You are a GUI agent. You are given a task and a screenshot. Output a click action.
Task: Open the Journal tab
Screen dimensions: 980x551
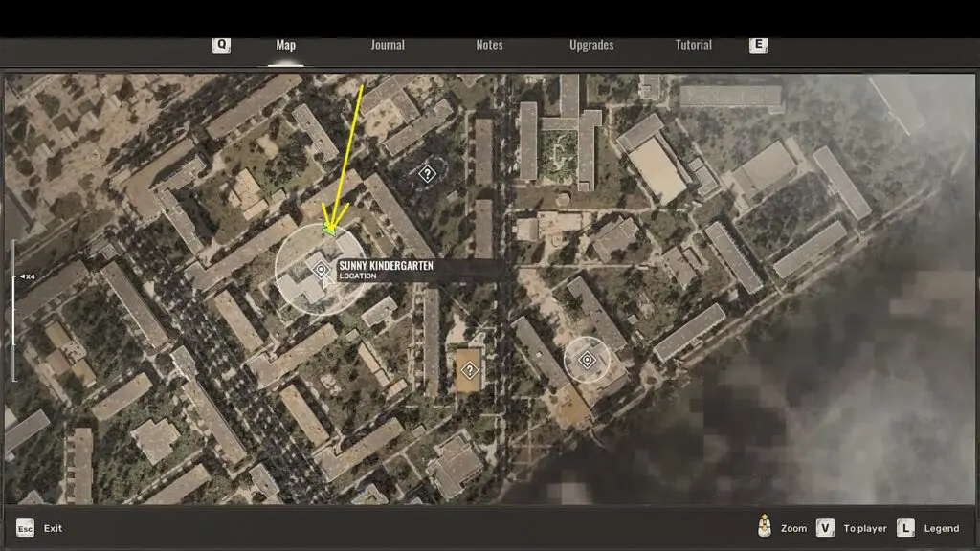[388, 45]
